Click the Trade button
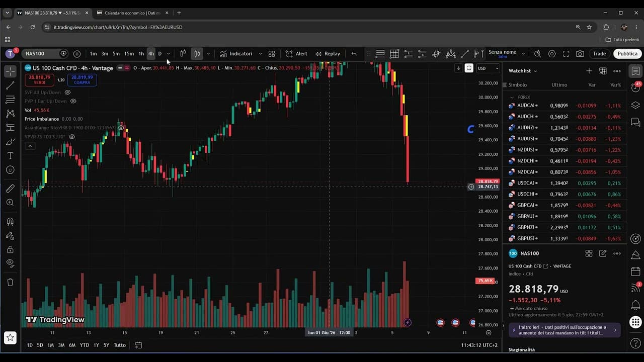This screenshot has height=362, width=644. (x=599, y=54)
